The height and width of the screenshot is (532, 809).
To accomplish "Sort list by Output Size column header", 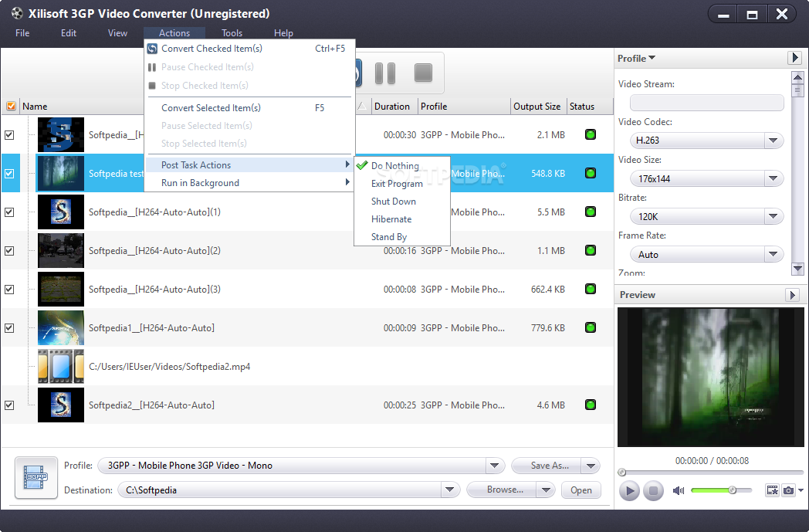I will (x=537, y=107).
